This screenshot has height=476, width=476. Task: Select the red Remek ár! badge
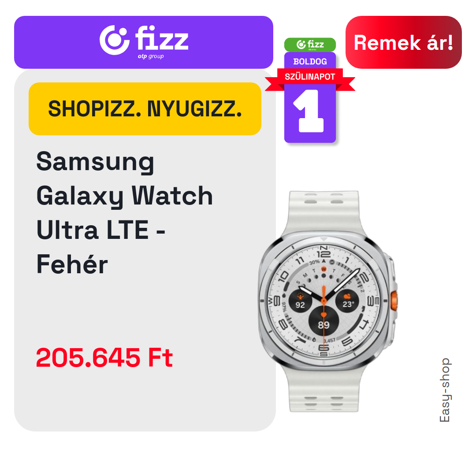click(x=403, y=42)
